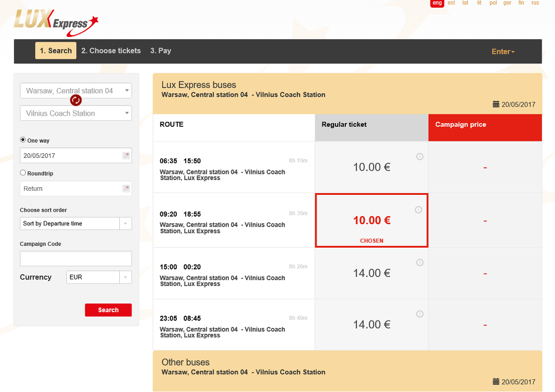
Task: Switch language to rus
Action: click(535, 3)
